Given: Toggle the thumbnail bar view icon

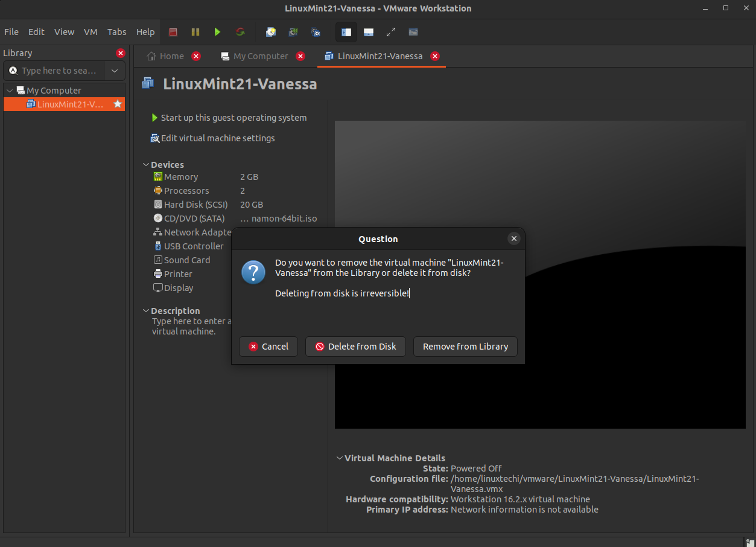Looking at the screenshot, I should click(369, 32).
